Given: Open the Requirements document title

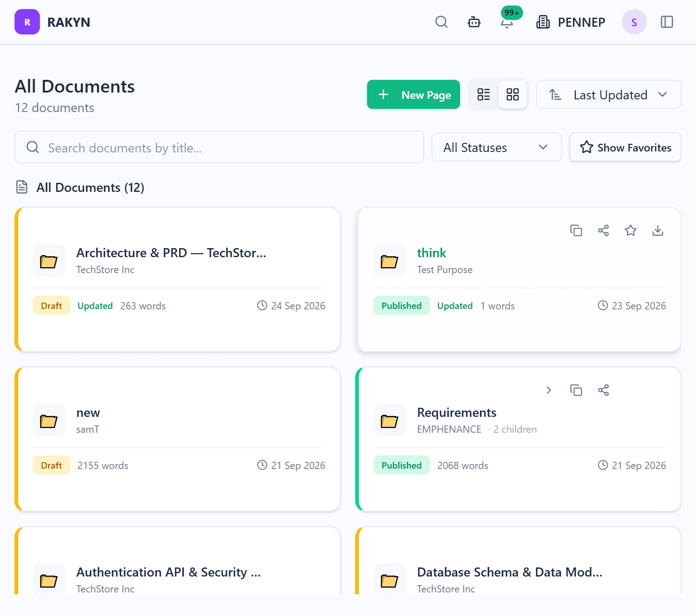Looking at the screenshot, I should [456, 412].
